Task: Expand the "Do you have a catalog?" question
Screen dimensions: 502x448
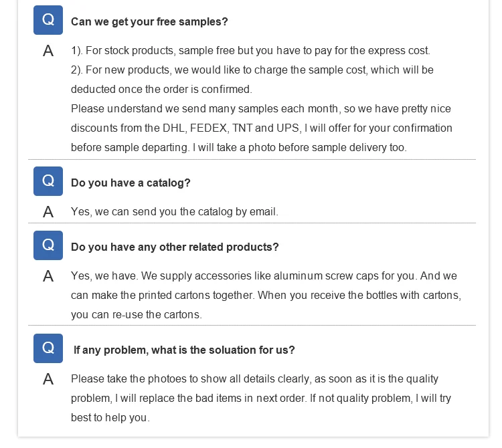Action: (131, 183)
